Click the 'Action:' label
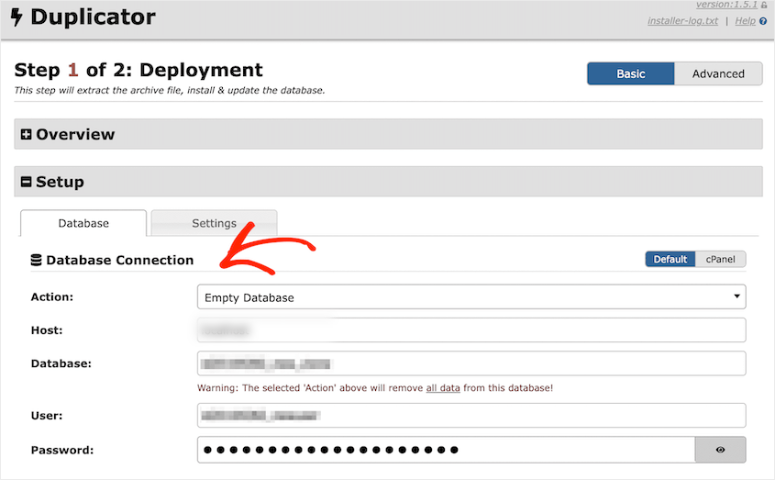775x480 pixels. point(52,297)
